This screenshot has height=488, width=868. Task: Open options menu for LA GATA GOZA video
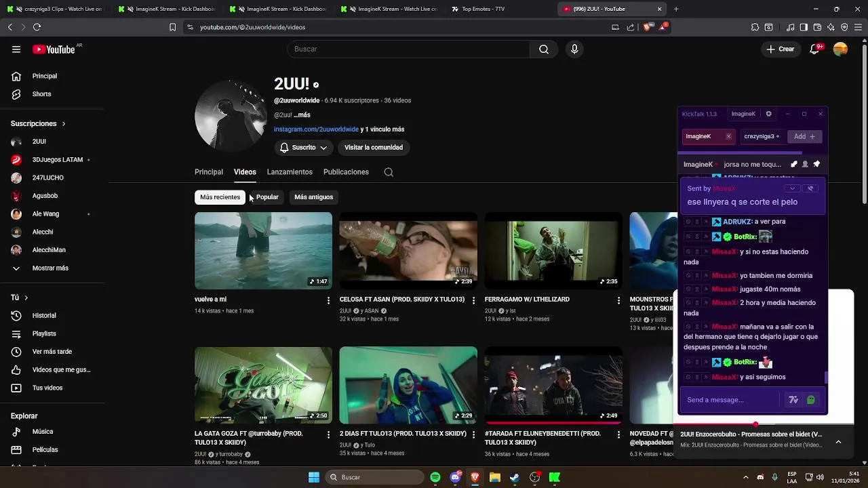[328, 434]
